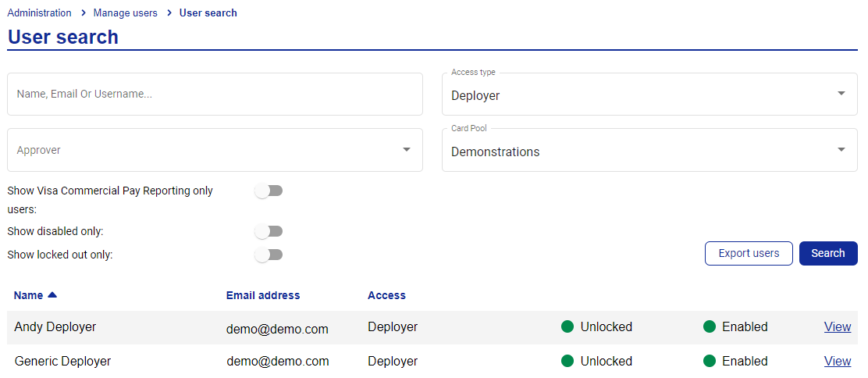Toggle Show locked out only switch
This screenshot has height=378, width=868.
(x=269, y=255)
